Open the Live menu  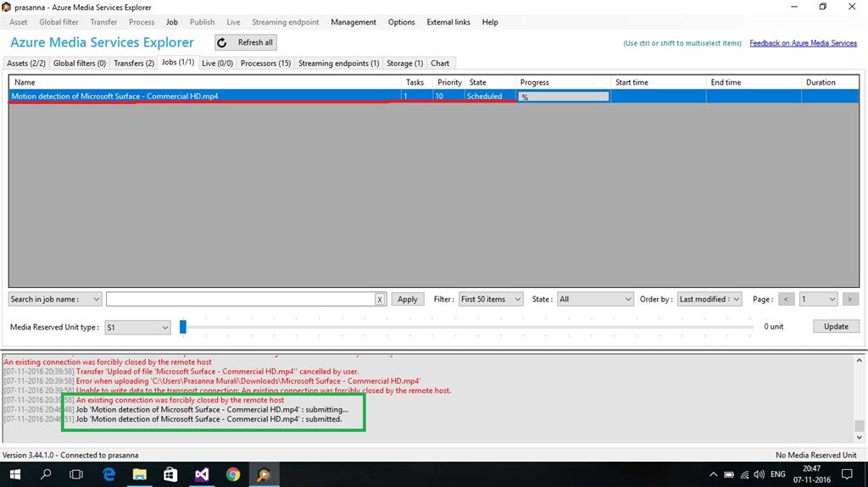coord(233,22)
